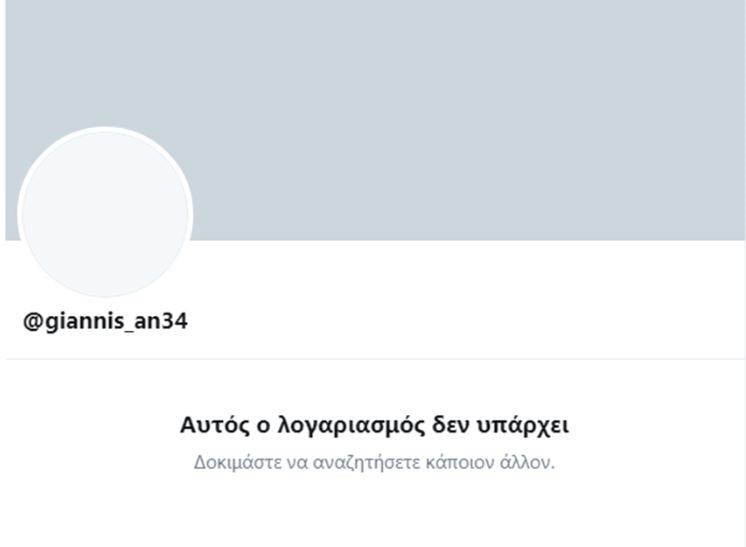Click the subtext 'Δοκιμάστε να αναζητήσετε κάποιον άλλον.'
Viewport: 746px width, 547px height.
374,462
